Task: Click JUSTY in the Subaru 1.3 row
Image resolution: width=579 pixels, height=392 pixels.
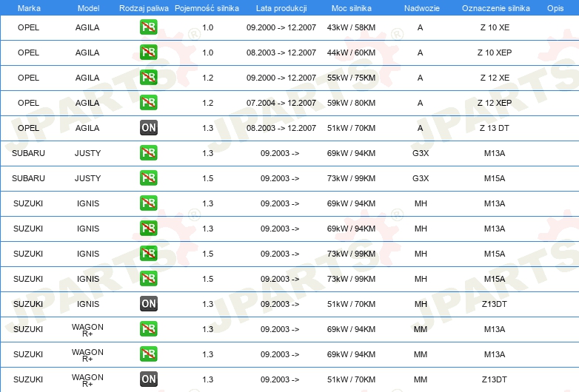Action: [x=87, y=153]
